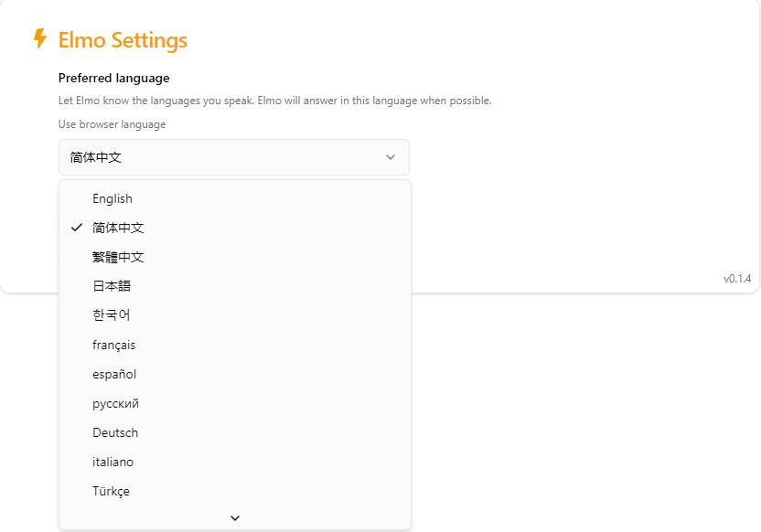Choose Türkçe from the options
The width and height of the screenshot is (761, 532).
point(235,491)
